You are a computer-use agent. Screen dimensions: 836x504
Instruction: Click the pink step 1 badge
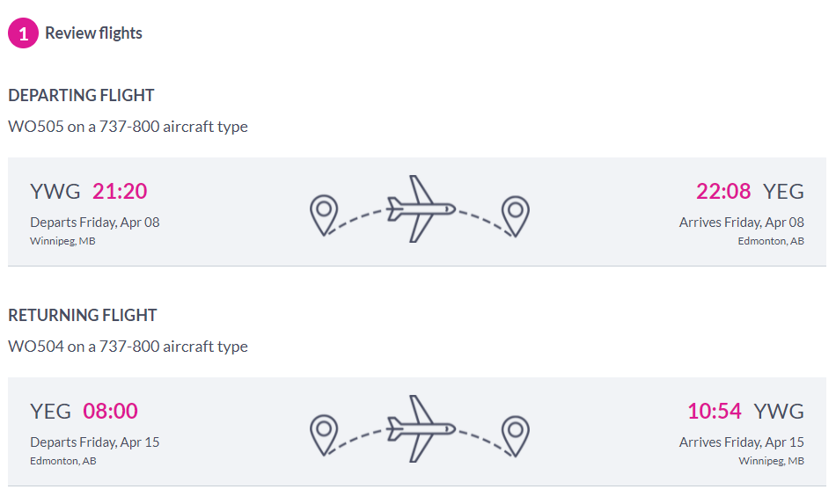[23, 33]
